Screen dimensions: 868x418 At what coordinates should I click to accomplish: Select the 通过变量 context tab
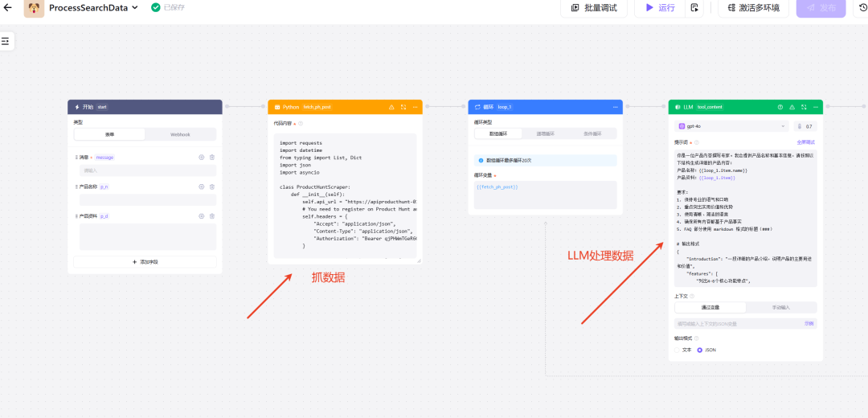coord(710,307)
